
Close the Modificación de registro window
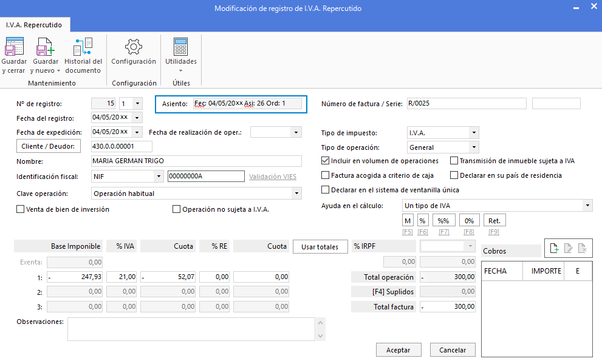pyautogui.click(x=594, y=7)
